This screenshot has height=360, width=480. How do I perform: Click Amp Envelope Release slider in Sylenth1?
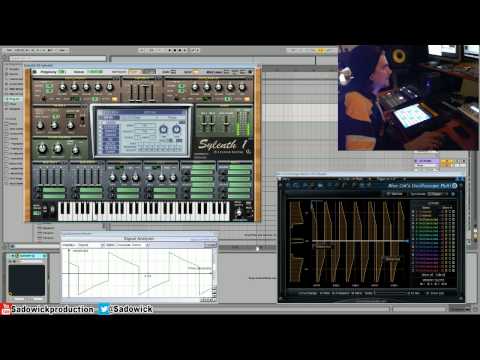[152, 92]
